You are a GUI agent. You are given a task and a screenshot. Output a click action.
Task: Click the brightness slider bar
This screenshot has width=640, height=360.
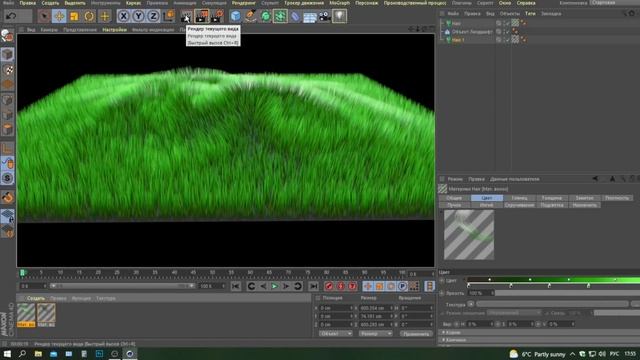pyautogui.click(x=567, y=293)
